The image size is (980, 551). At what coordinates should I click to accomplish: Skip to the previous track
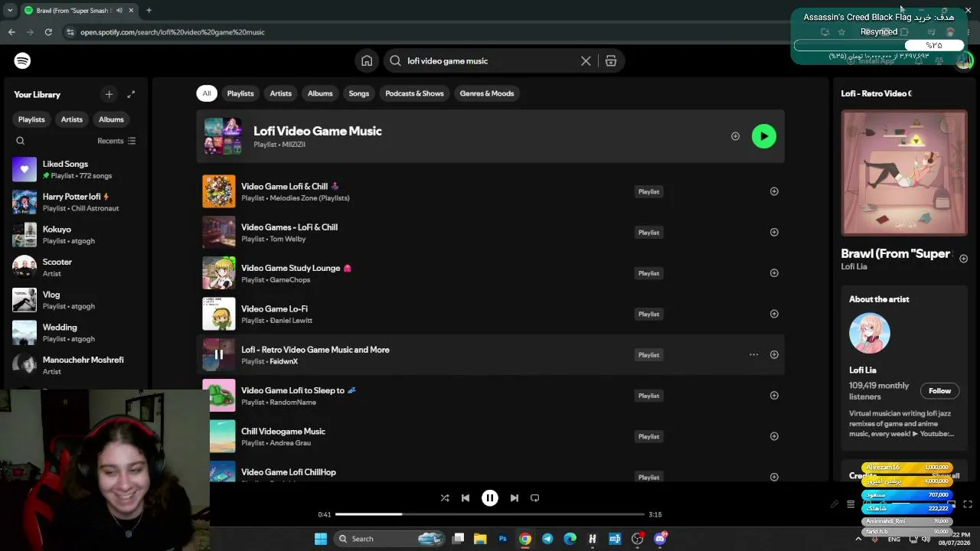465,497
